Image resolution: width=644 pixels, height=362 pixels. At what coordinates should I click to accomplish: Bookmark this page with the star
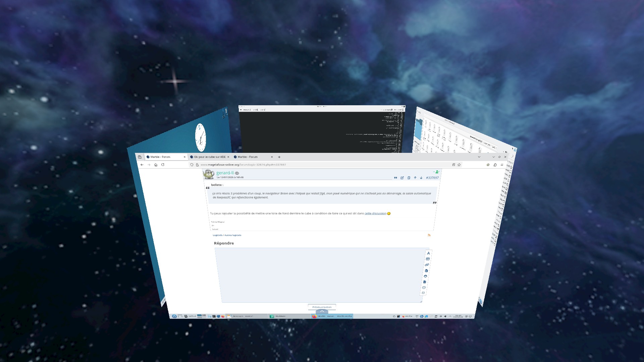point(459,165)
